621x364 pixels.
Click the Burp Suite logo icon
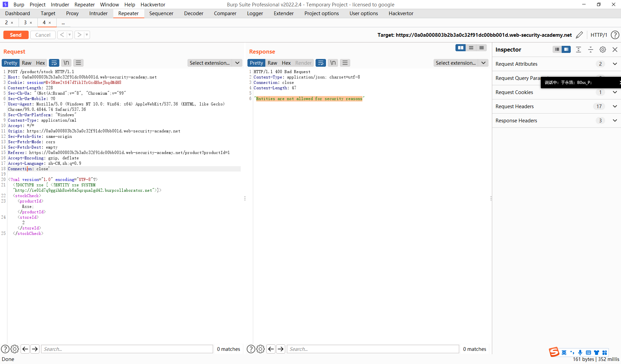5,4
